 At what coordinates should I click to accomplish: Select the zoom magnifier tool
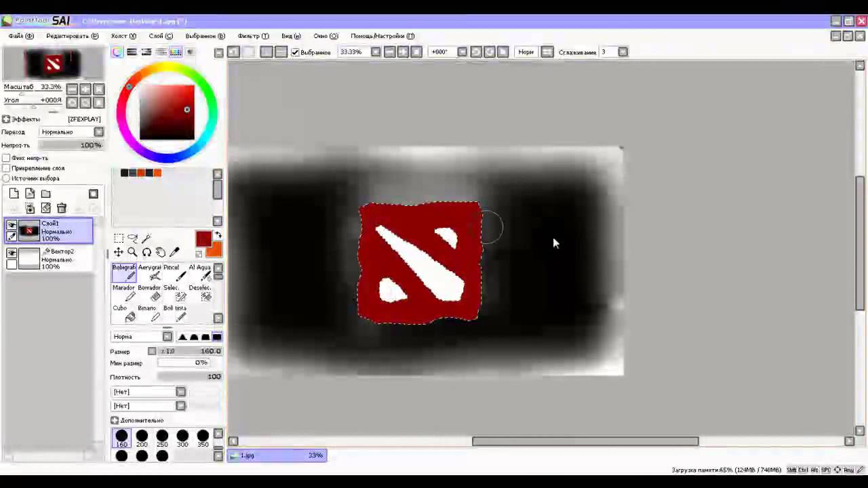(132, 252)
